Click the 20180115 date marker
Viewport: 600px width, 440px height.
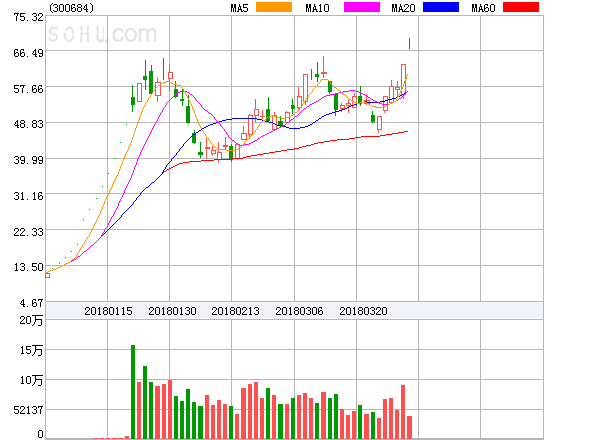pos(108,311)
